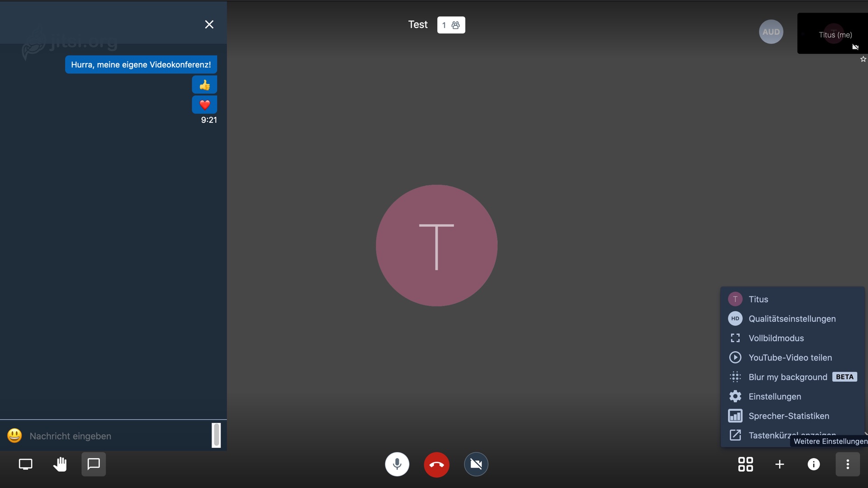Choose YouTube-Video teilen

click(x=790, y=358)
